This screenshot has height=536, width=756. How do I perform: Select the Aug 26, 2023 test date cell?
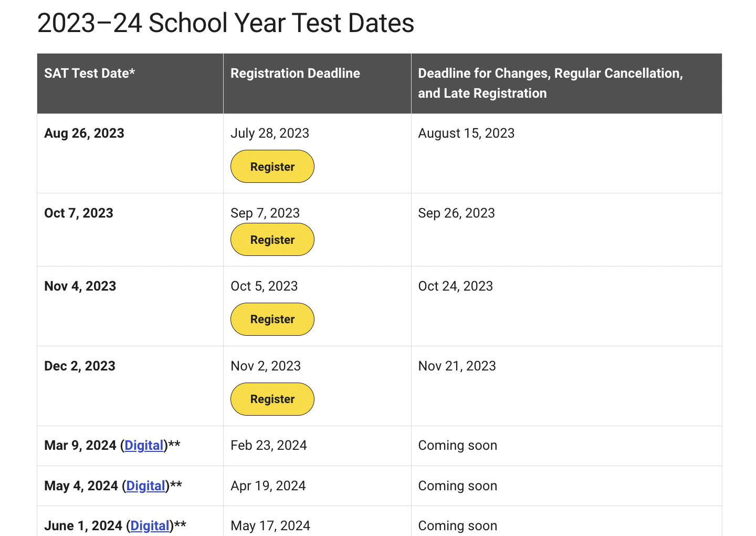coord(84,133)
